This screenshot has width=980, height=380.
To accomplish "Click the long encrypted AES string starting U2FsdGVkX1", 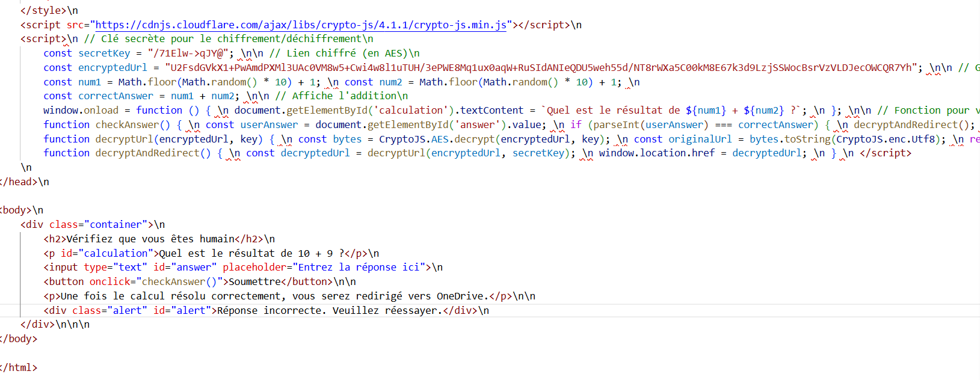I will (x=541, y=68).
